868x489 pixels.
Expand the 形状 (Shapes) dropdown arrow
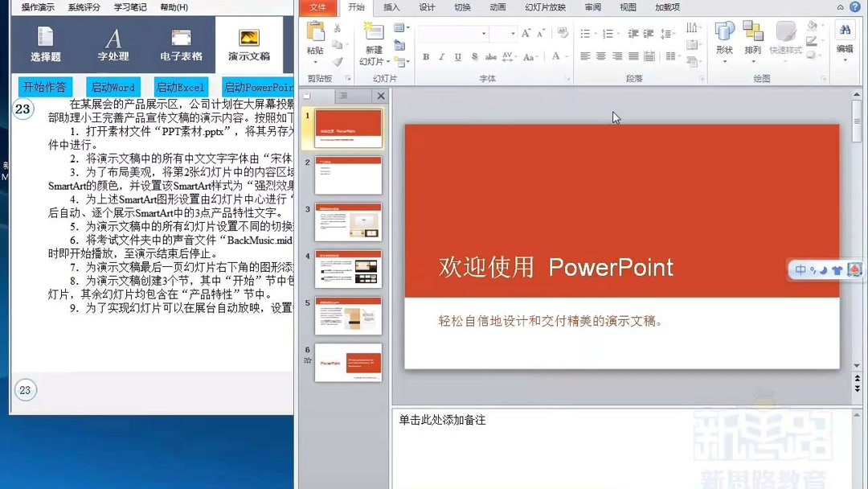(x=725, y=61)
